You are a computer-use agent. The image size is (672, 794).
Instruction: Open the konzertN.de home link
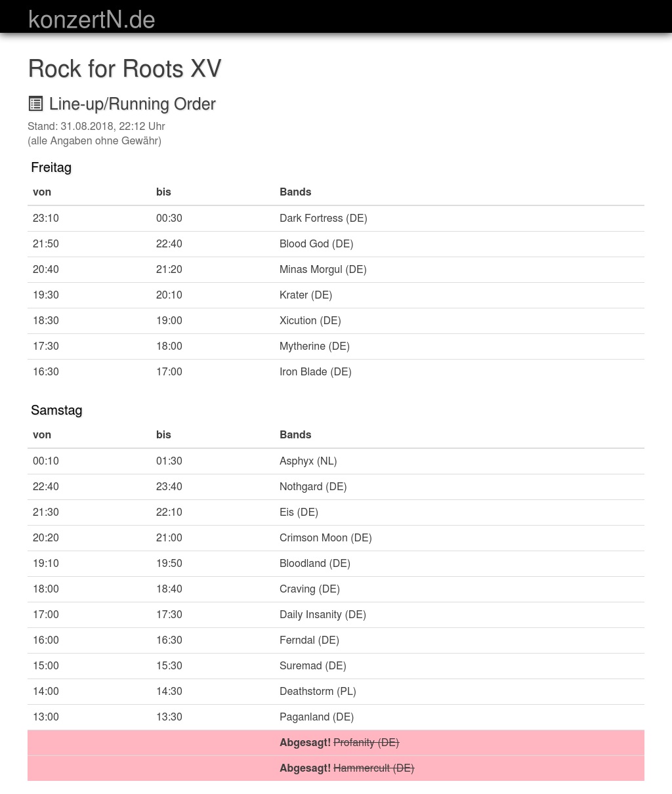point(91,20)
